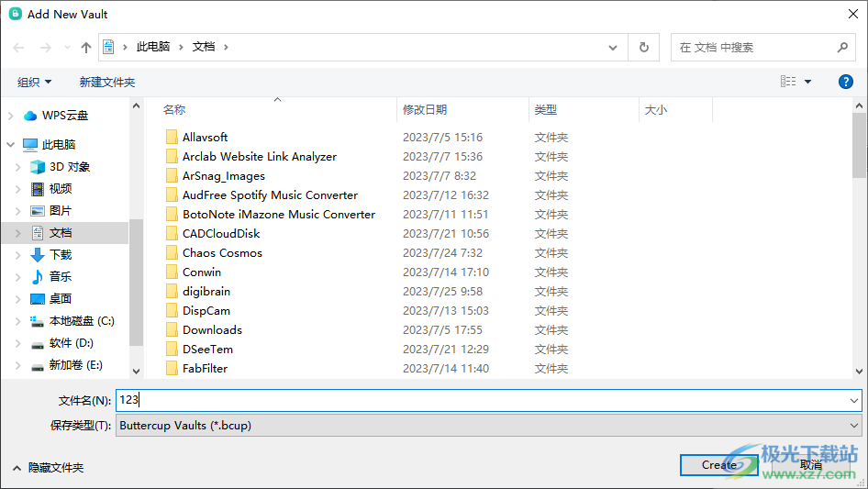Screen dimensions: 868x489
Task: Click the Allavsoft folder icon
Action: 172,137
